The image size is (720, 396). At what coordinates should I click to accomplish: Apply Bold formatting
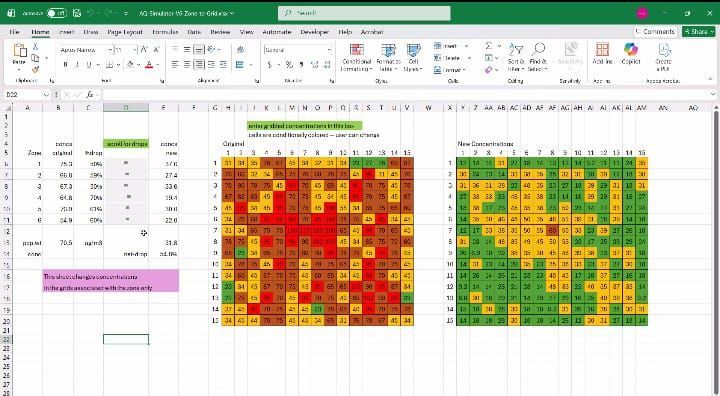(66, 65)
